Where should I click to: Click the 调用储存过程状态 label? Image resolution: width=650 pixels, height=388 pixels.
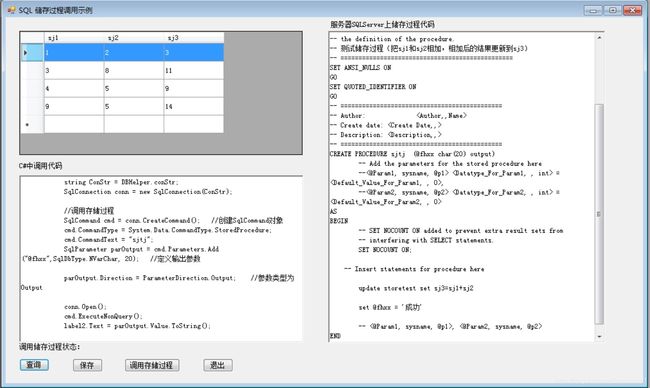point(50,347)
